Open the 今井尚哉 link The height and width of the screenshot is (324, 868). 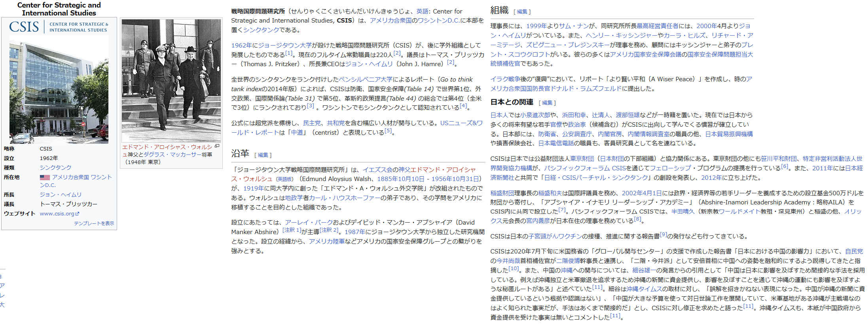508,261
